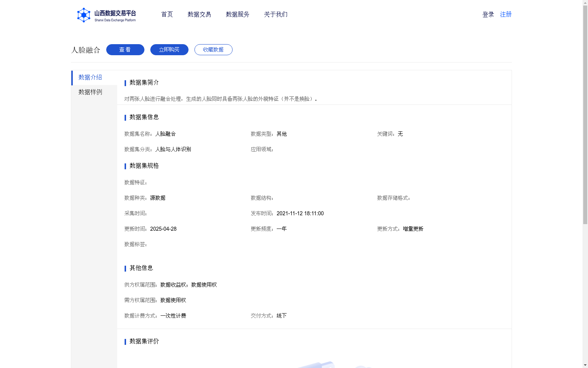
Task: Click the 应用领域 label
Action: tap(262, 149)
